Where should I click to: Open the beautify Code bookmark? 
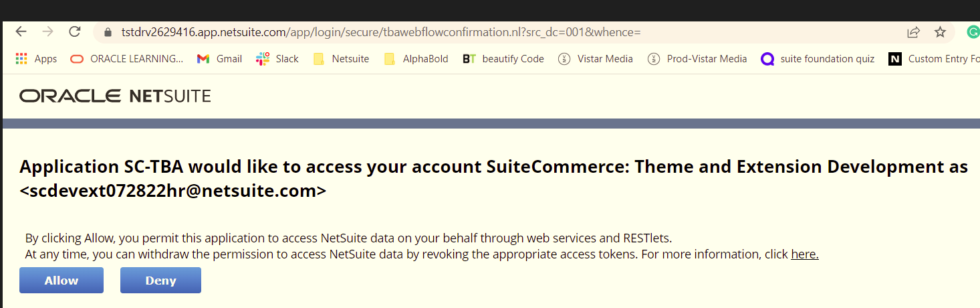(x=503, y=59)
